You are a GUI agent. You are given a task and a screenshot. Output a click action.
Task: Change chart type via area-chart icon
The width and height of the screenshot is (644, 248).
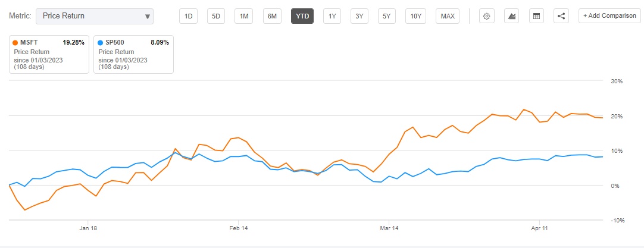tap(511, 16)
